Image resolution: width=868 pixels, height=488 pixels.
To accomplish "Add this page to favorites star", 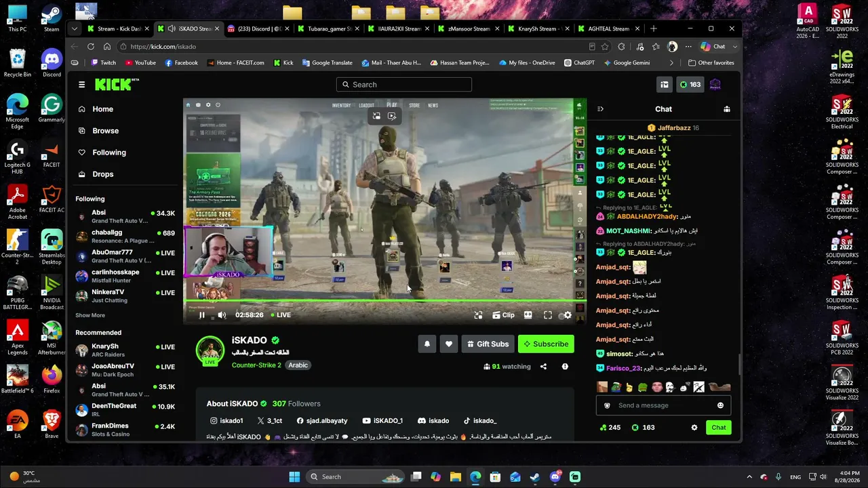I will coord(604,47).
